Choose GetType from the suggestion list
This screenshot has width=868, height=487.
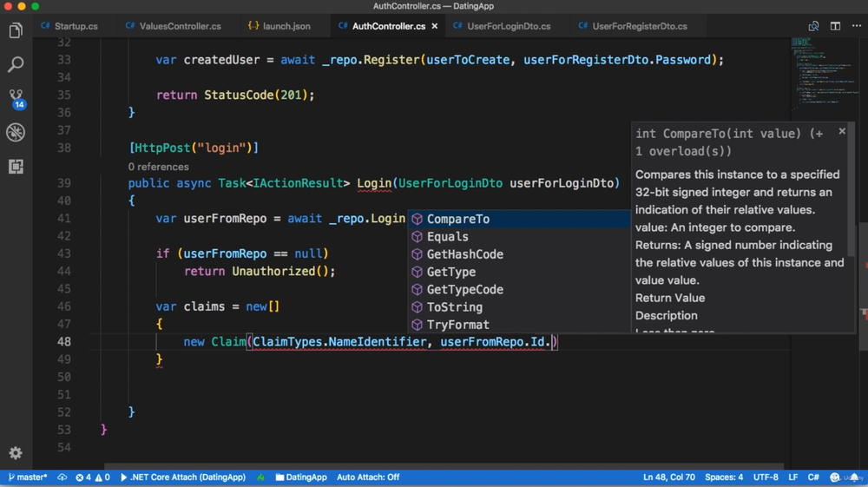[x=519, y=272]
